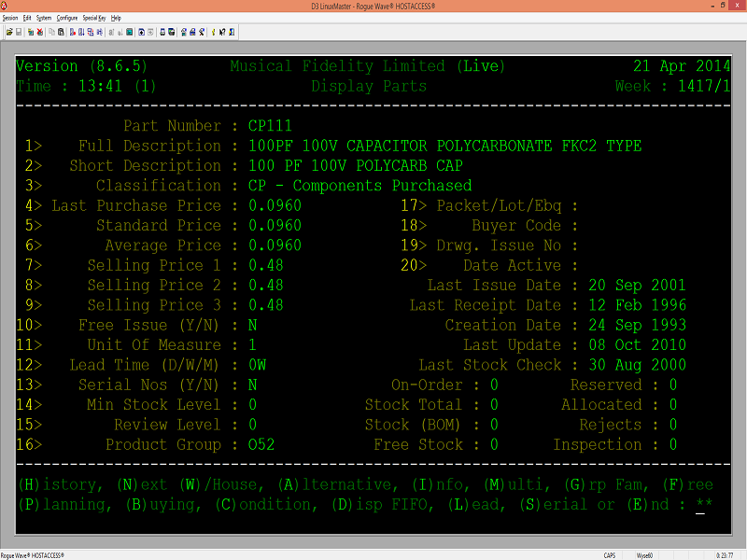The width and height of the screenshot is (747, 560).
Task: Click the Creation Date '24 Sep 1993'
Action: coord(637,325)
